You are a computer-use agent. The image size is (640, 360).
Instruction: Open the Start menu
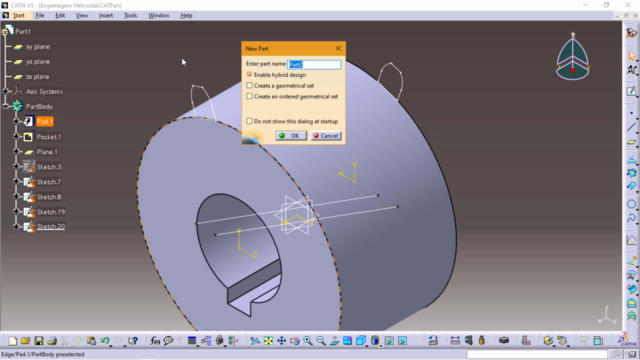[19, 16]
